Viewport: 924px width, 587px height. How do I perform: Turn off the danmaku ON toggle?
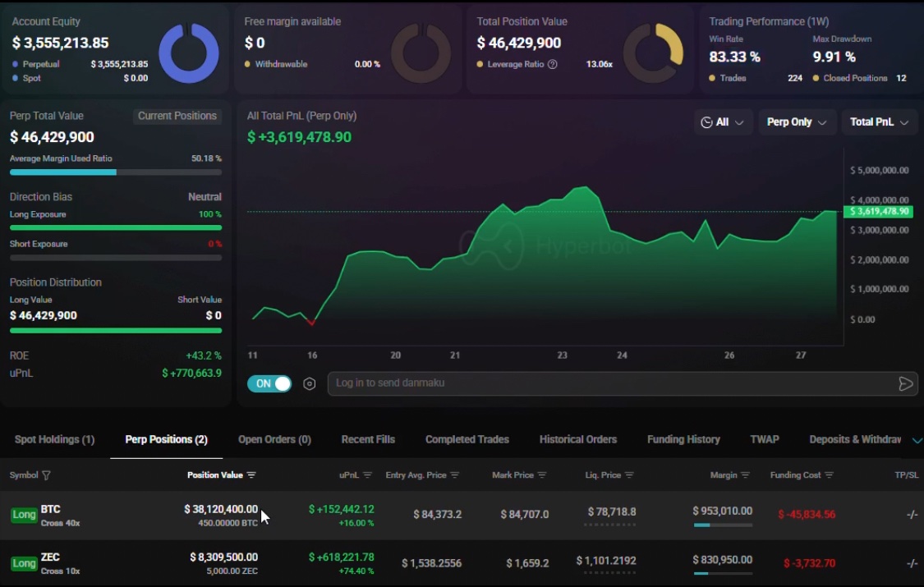(x=269, y=384)
